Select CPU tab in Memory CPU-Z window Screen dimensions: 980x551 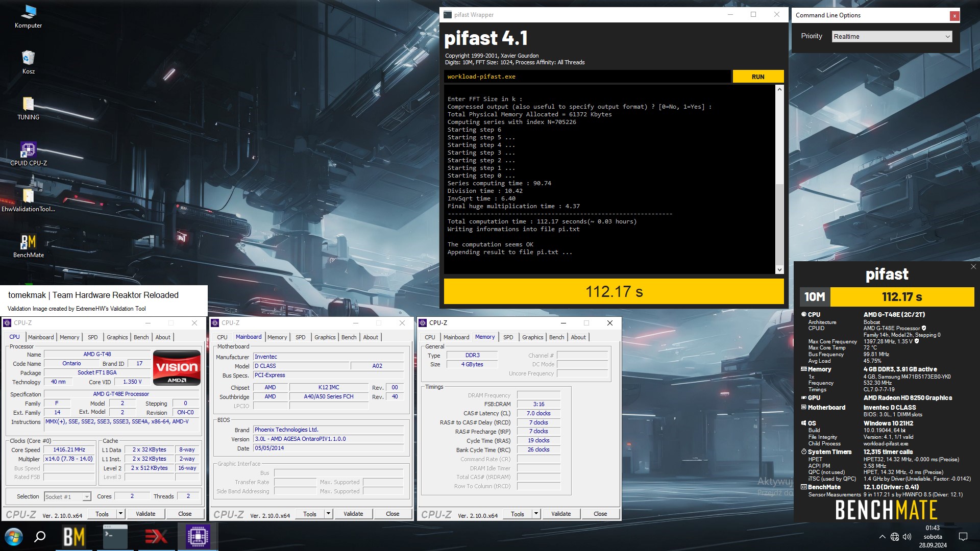430,337
